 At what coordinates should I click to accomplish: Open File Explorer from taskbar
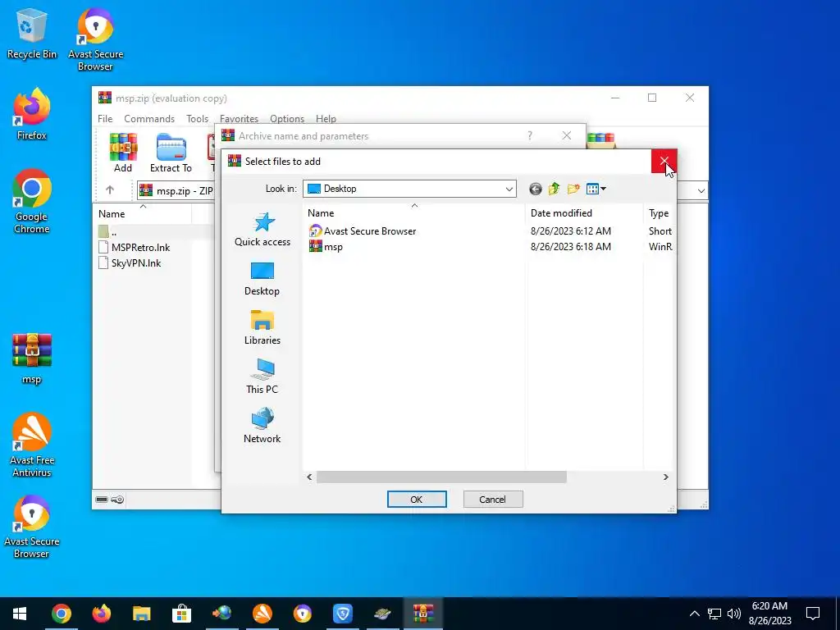pyautogui.click(x=141, y=614)
